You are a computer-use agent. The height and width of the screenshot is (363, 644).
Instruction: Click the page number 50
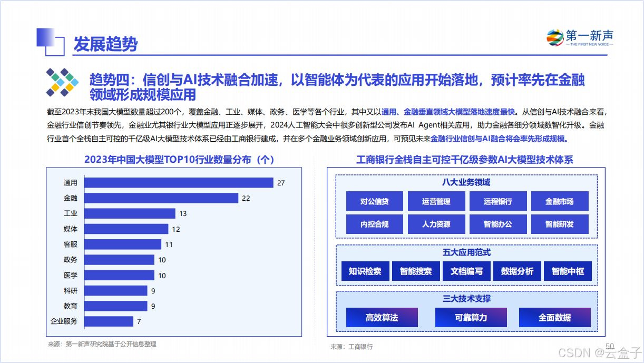point(610,346)
